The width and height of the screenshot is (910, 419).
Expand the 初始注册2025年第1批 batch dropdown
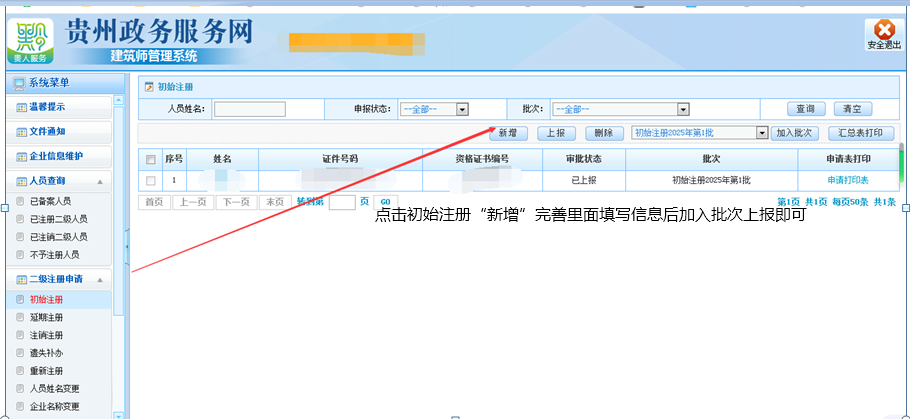[762, 132]
